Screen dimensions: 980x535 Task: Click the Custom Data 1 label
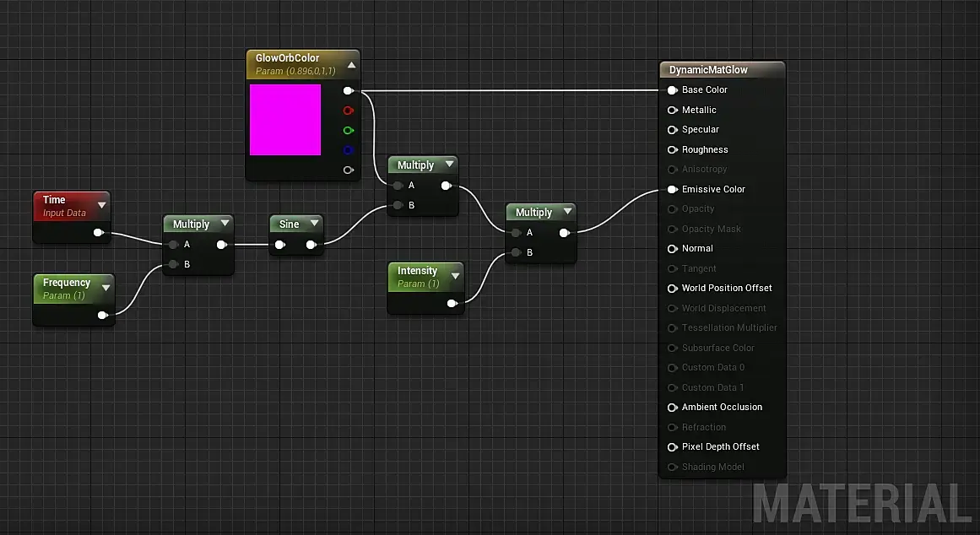(712, 387)
